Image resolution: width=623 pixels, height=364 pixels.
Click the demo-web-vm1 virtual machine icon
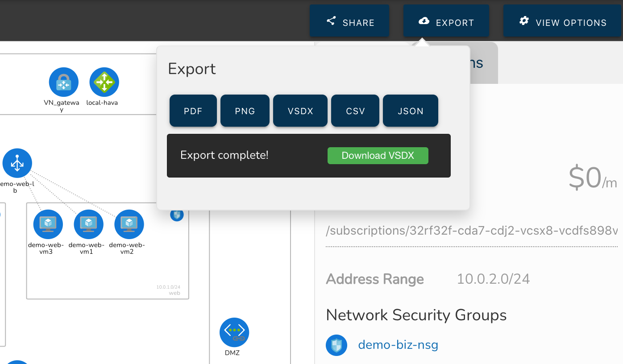(88, 224)
